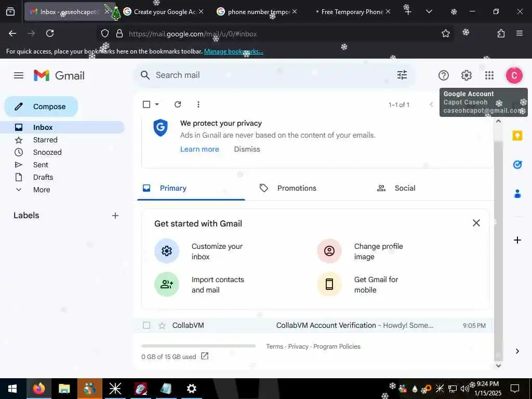Open the CollabVM Account Verification email
Viewport: 532px width, 399px height.
(314, 325)
